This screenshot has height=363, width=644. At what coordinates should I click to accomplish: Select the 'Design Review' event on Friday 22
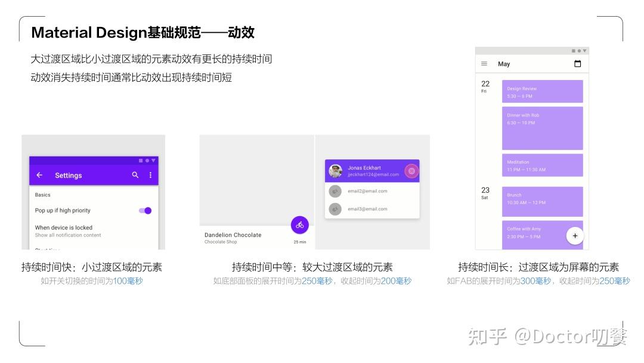(x=541, y=91)
